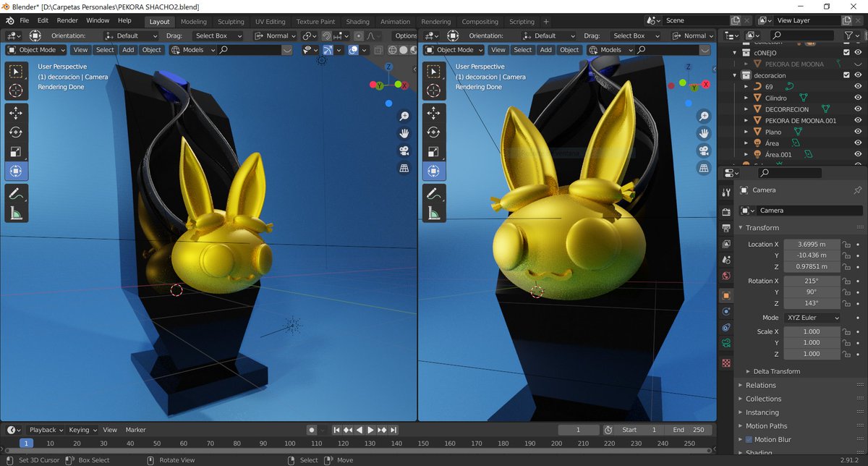This screenshot has height=466, width=868.
Task: Switch to the Sculpting workspace tab
Action: pyautogui.click(x=231, y=22)
